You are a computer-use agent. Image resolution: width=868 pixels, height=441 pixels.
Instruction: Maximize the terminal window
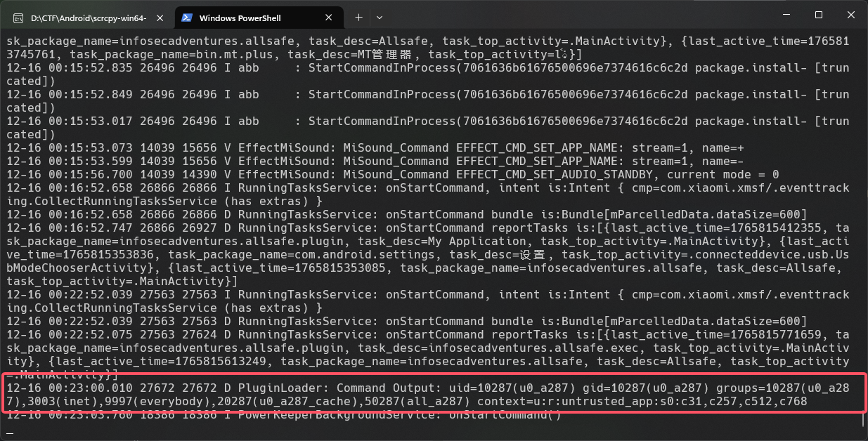pos(819,15)
